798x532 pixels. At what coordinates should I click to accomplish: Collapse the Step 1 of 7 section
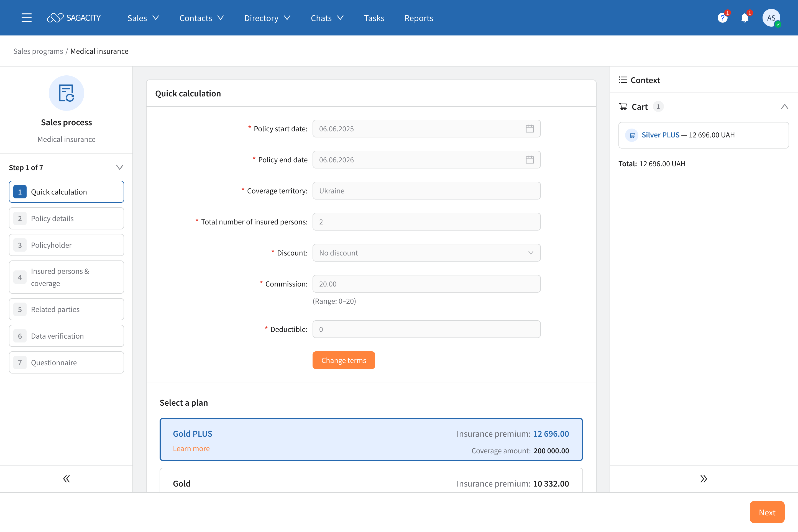(119, 167)
